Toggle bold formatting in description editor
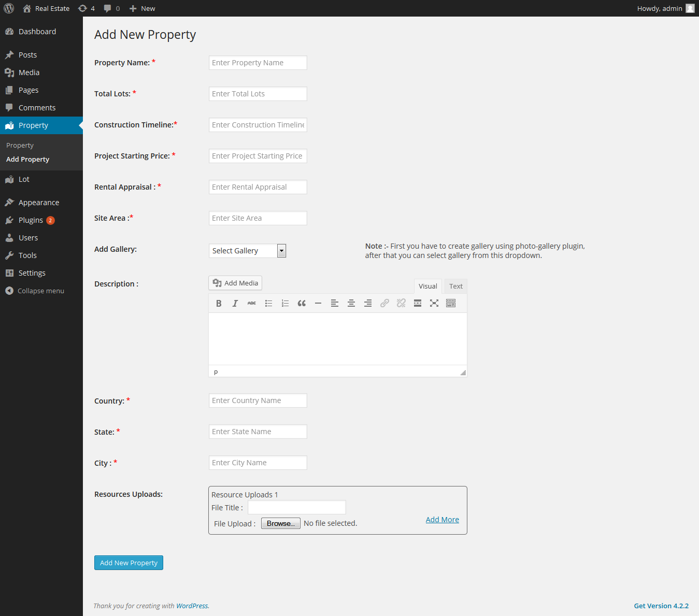This screenshot has height=616, width=699. pos(219,304)
